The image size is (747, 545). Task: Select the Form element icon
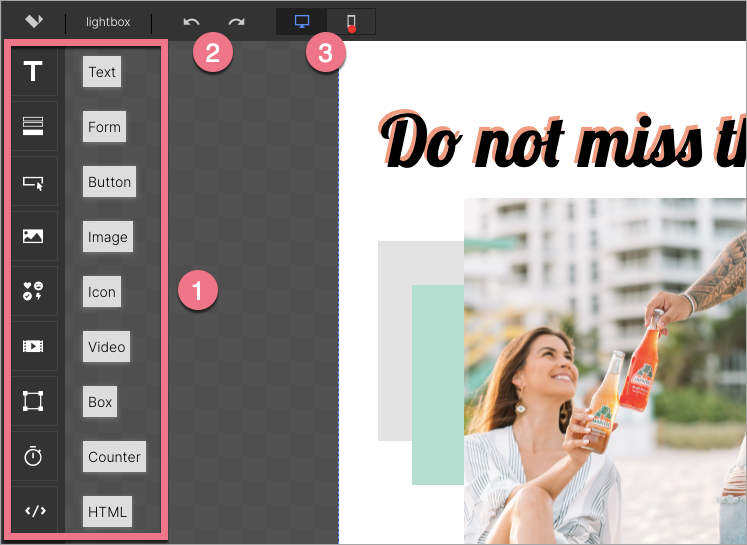(33, 126)
